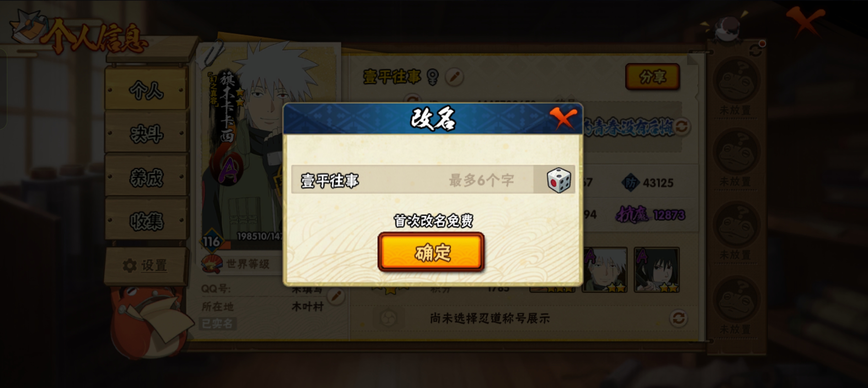Close the 改名 rename dialog
Image resolution: width=868 pixels, height=388 pixels.
[x=563, y=119]
